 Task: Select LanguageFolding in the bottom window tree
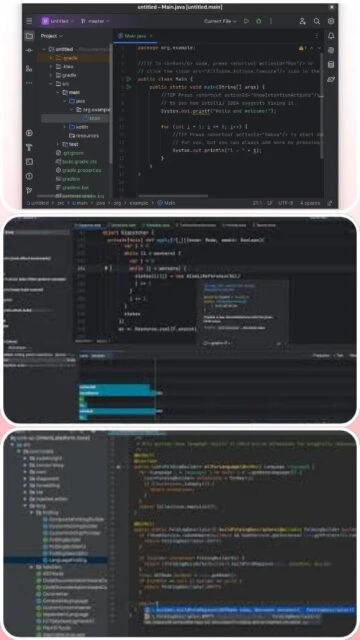click(x=64, y=560)
